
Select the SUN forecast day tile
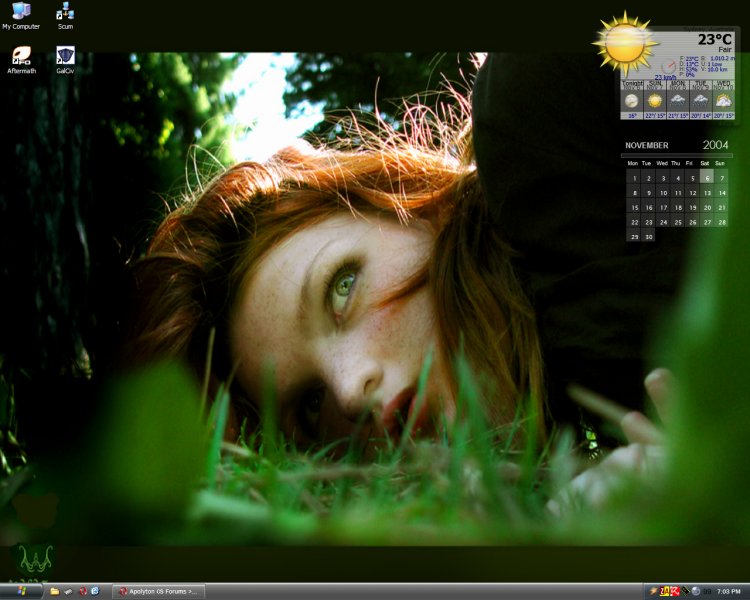655,100
